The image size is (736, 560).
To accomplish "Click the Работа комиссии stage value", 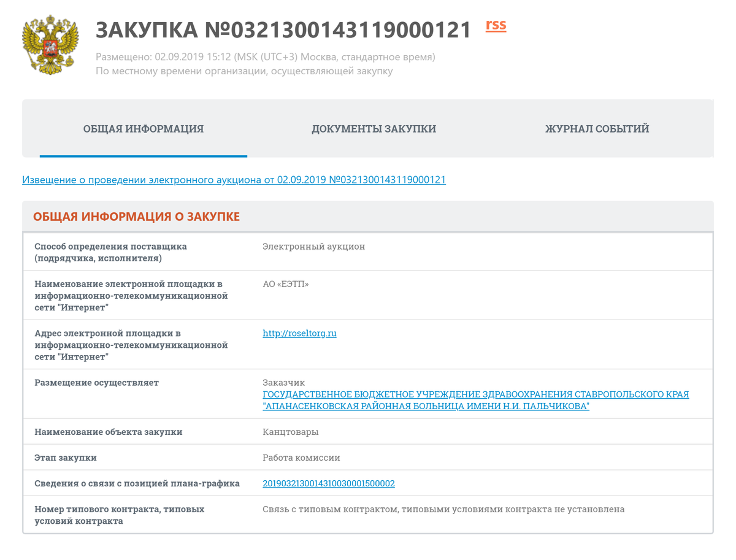I will (301, 458).
